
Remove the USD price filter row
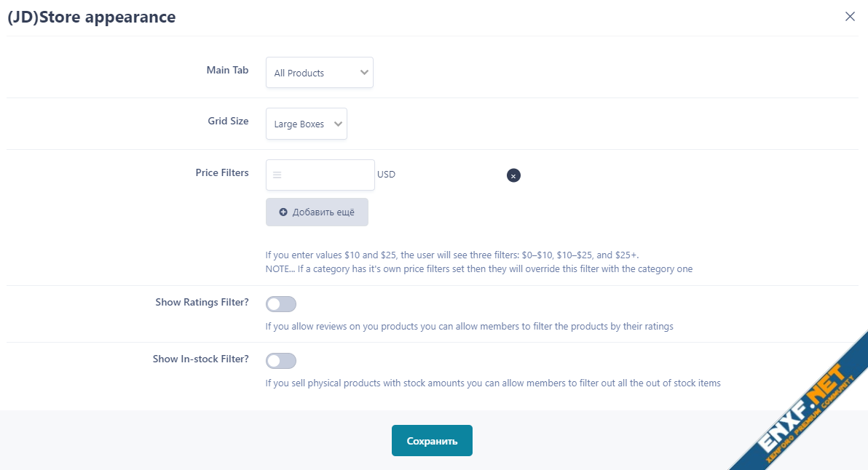pos(513,175)
